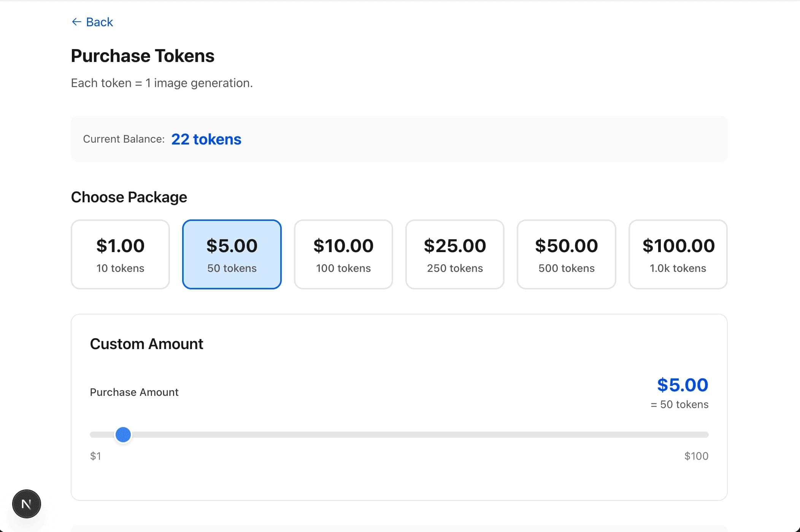Click the 'Each token = 1 image generation.' text
The height and width of the screenshot is (532, 800).
pyautogui.click(x=162, y=83)
